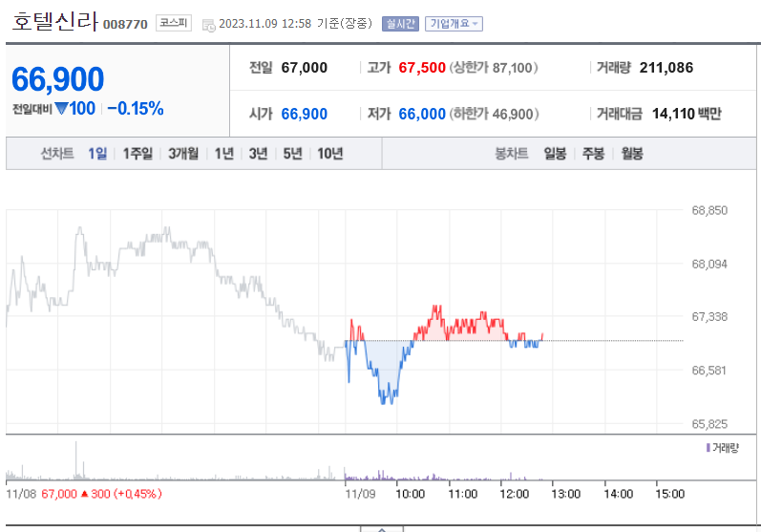
Task: Click the 67,338 y-axis label
Action: point(709,317)
